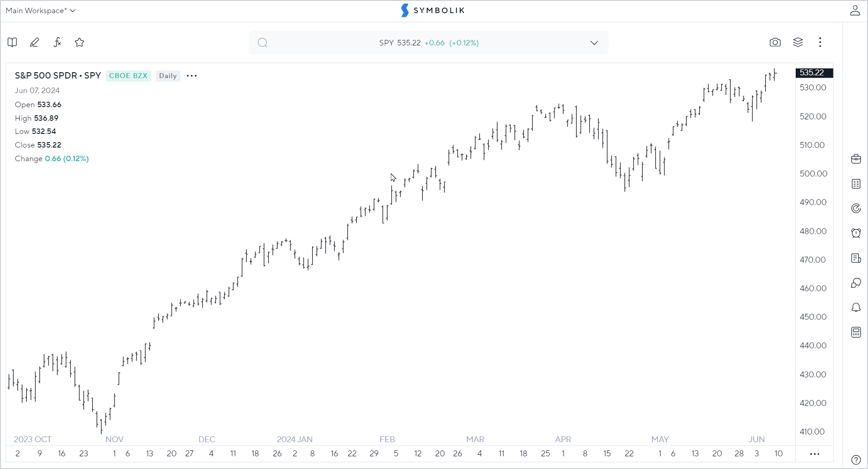Click the 535.22 current price label
868x469 pixels.
[814, 73]
